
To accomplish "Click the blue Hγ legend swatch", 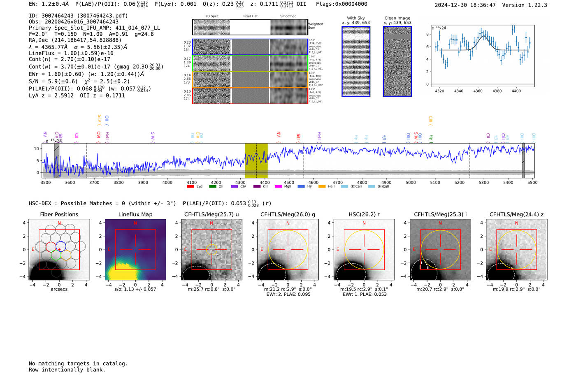I will point(301,186).
